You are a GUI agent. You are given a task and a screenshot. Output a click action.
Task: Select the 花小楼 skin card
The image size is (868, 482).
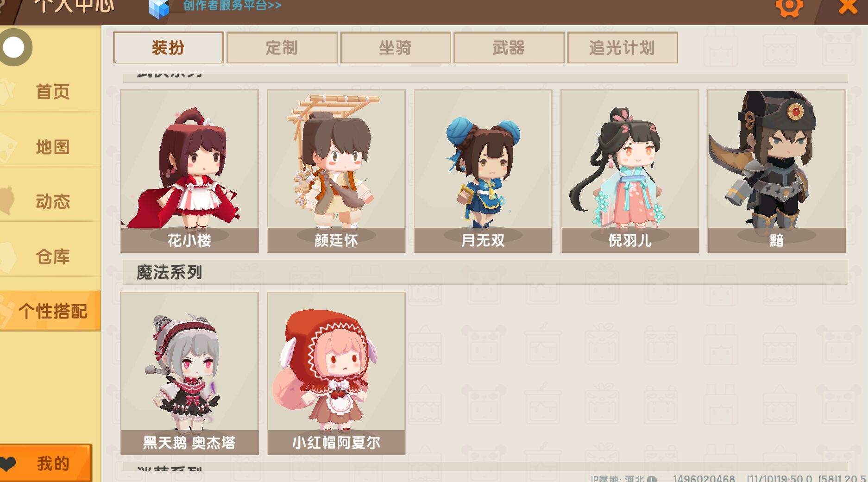[x=189, y=171]
